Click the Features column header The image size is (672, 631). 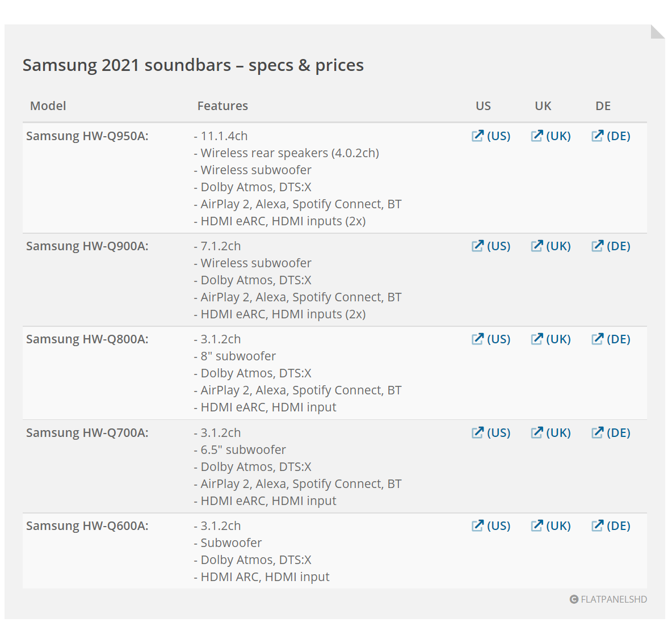pyautogui.click(x=222, y=106)
